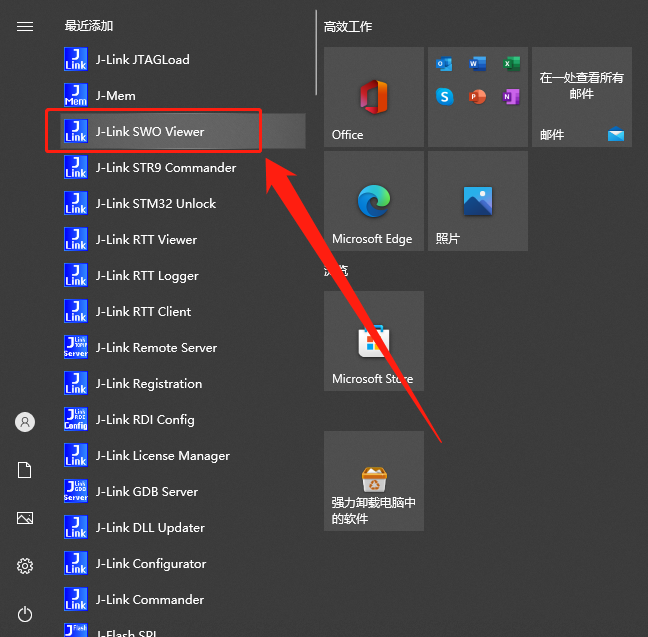The width and height of the screenshot is (648, 637).
Task: Click the J-Link DLL Updater icon
Action: [76, 527]
